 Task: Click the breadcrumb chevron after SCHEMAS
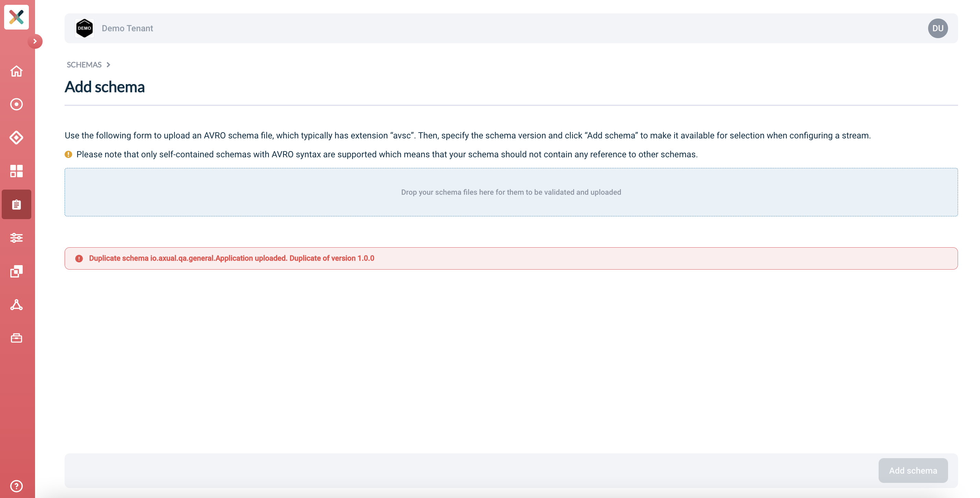(x=109, y=65)
